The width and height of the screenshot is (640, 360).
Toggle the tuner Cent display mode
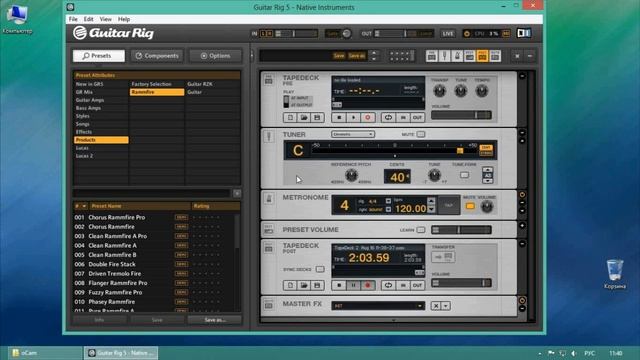pyautogui.click(x=486, y=147)
